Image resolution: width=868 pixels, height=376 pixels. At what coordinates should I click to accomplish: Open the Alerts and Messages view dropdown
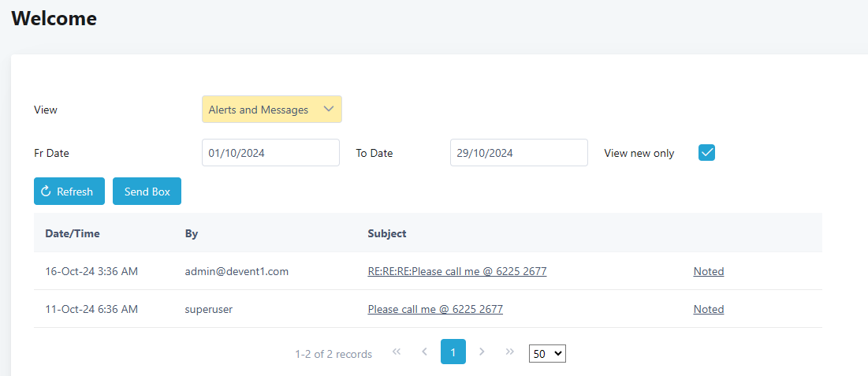pyautogui.click(x=271, y=110)
